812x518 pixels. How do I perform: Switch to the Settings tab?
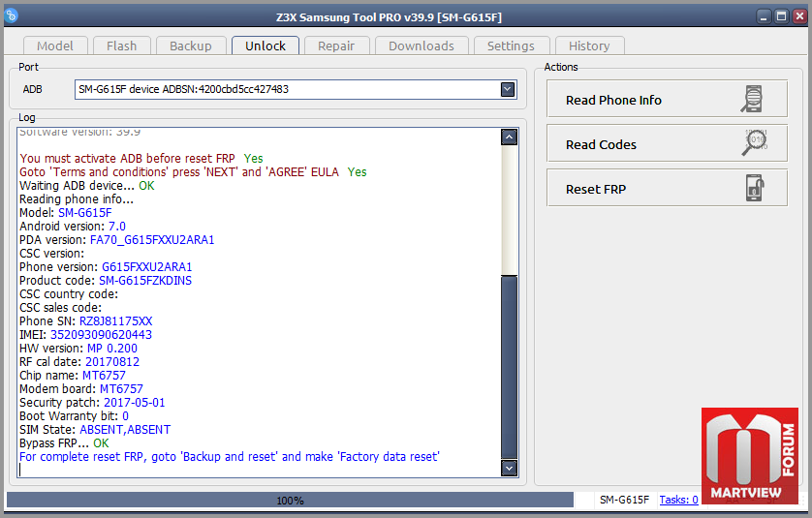coord(511,46)
